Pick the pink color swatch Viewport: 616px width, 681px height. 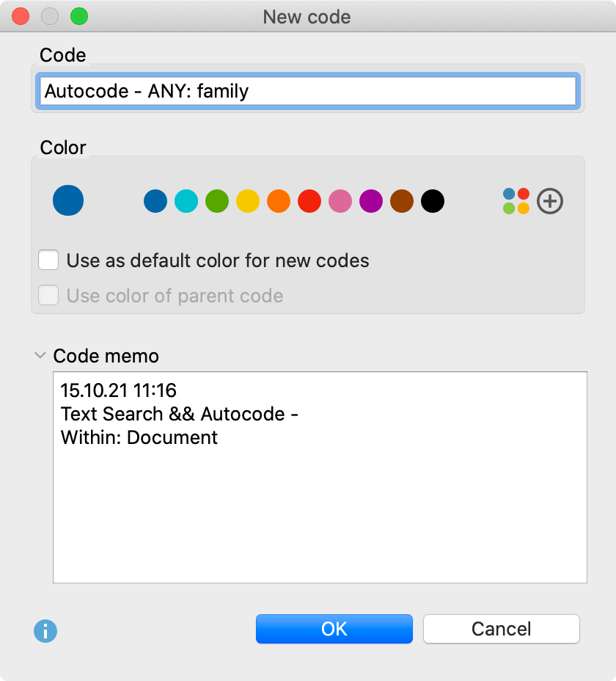(340, 201)
